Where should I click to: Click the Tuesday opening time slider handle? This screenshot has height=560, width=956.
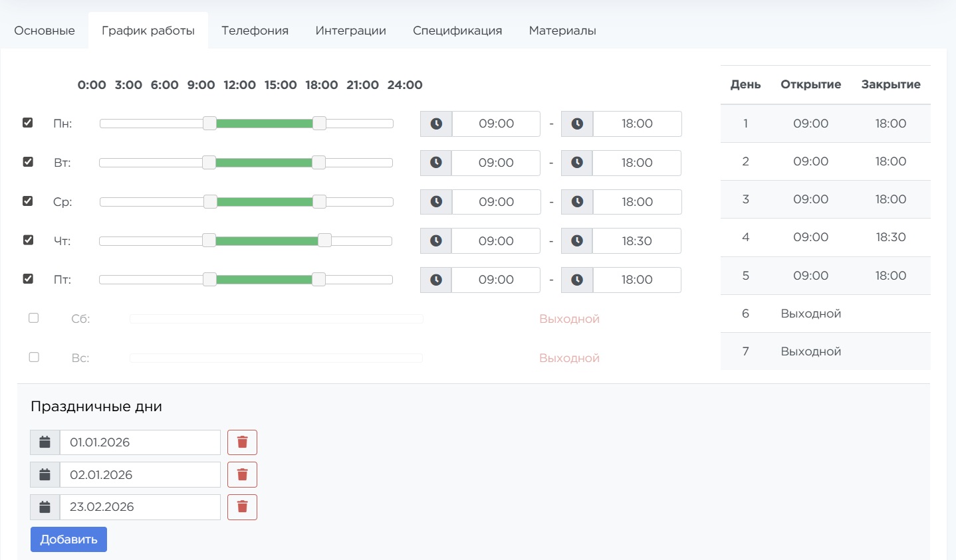pos(209,163)
